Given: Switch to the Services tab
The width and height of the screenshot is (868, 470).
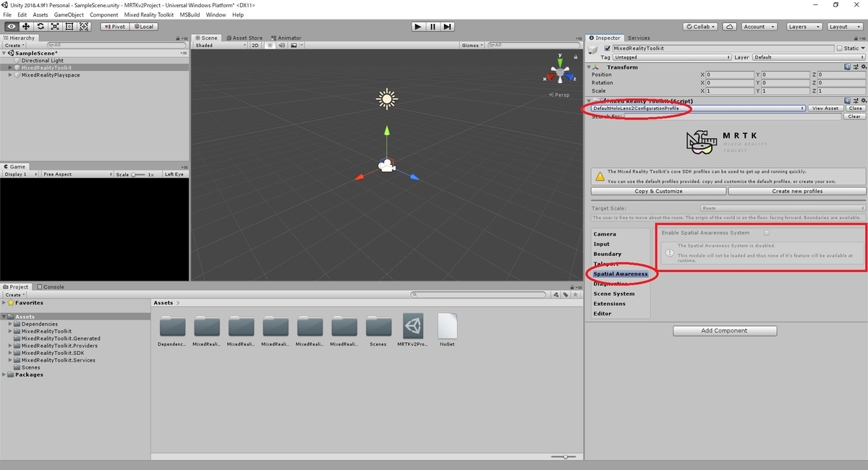Looking at the screenshot, I should [x=639, y=38].
